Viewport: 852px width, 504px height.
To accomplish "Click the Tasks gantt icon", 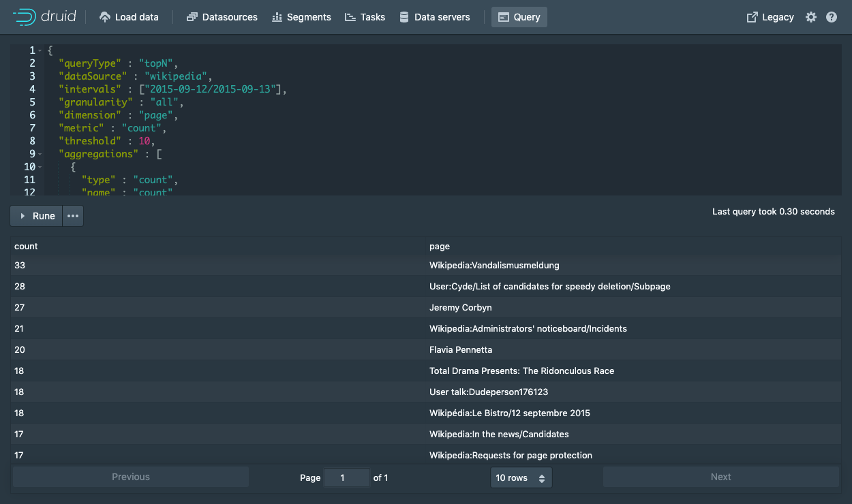I will point(350,17).
